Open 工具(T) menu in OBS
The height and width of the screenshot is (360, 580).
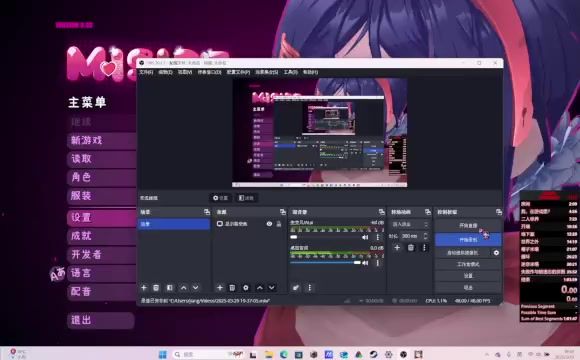(x=290, y=72)
